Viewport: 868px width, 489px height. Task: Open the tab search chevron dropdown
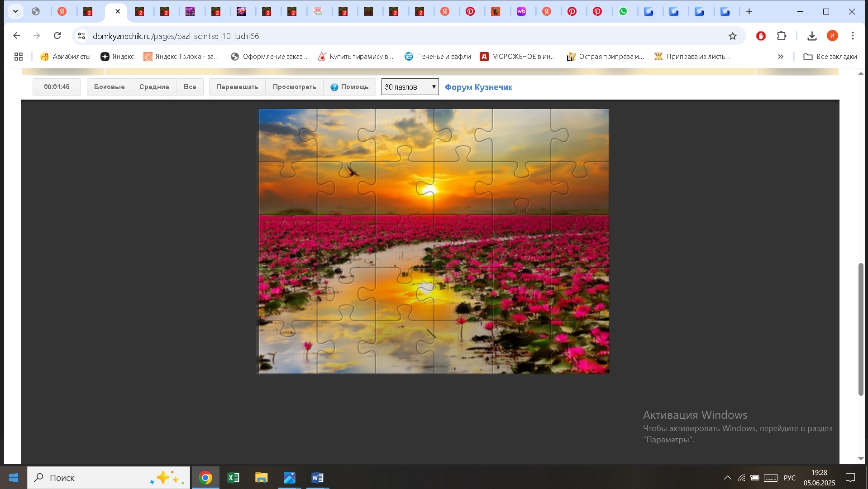pyautogui.click(x=15, y=11)
